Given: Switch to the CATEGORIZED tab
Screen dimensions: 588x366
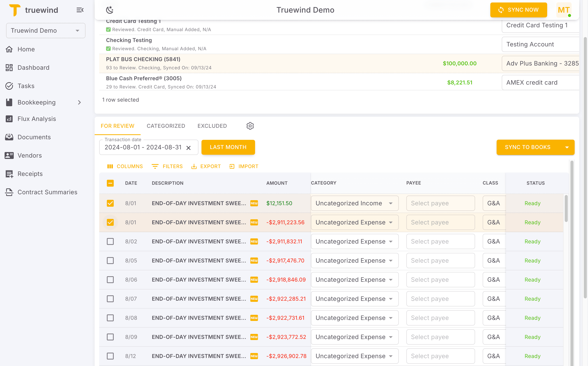Looking at the screenshot, I should coord(166,126).
